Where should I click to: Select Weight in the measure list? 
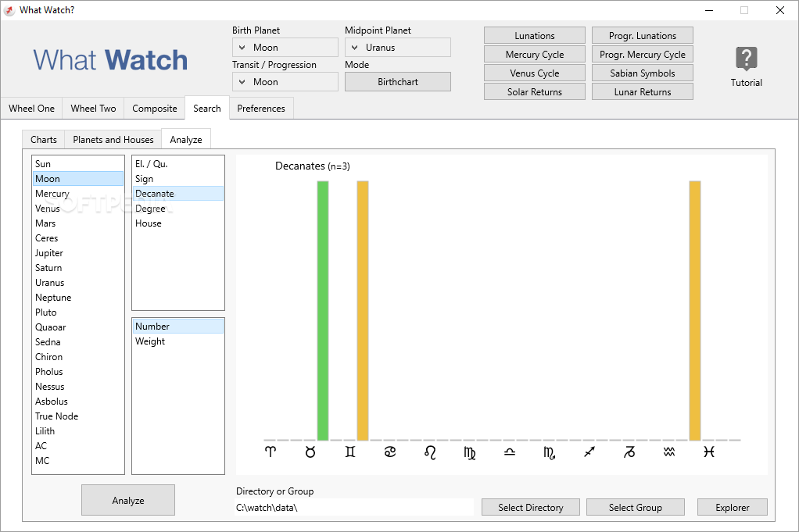click(x=177, y=341)
